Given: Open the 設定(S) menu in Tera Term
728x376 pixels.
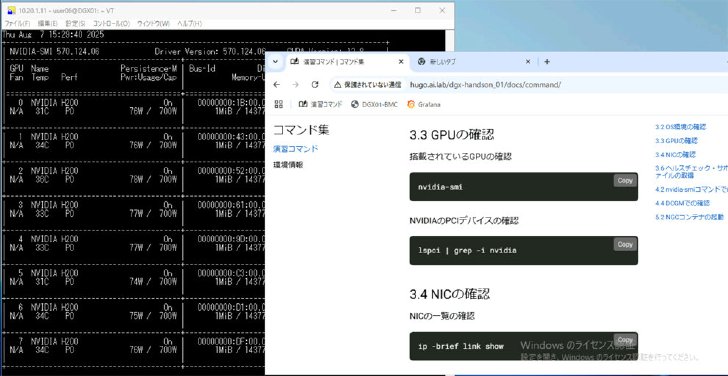Looking at the screenshot, I should 75,23.
